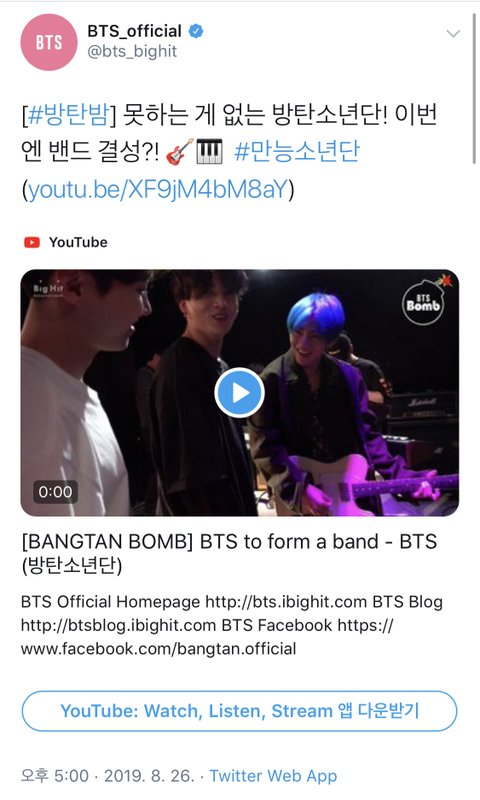Open the BANGTAN BOMB card title
Image resolution: width=480 pixels, height=800 pixels.
click(x=229, y=553)
